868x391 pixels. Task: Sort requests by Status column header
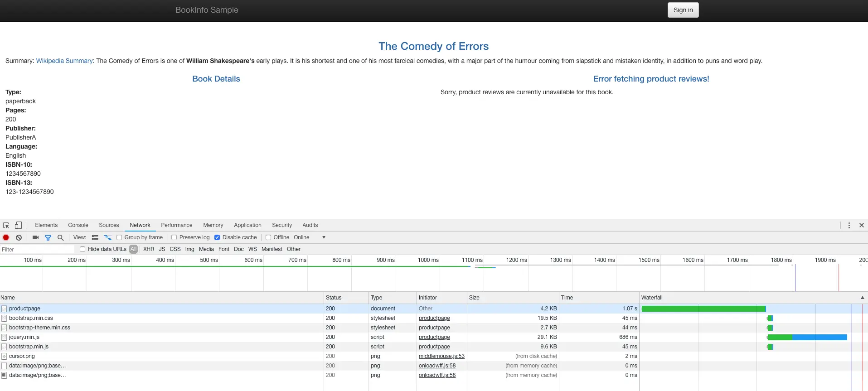[x=346, y=298]
